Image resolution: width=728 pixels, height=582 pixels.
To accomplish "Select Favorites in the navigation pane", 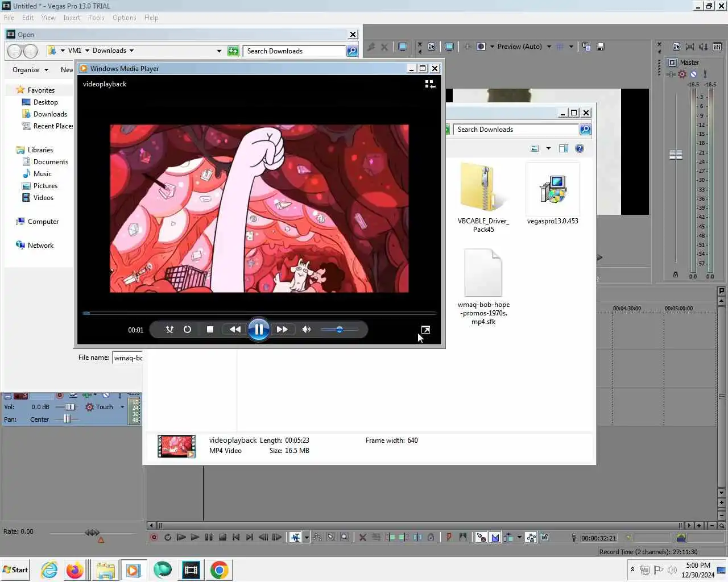I will point(41,90).
